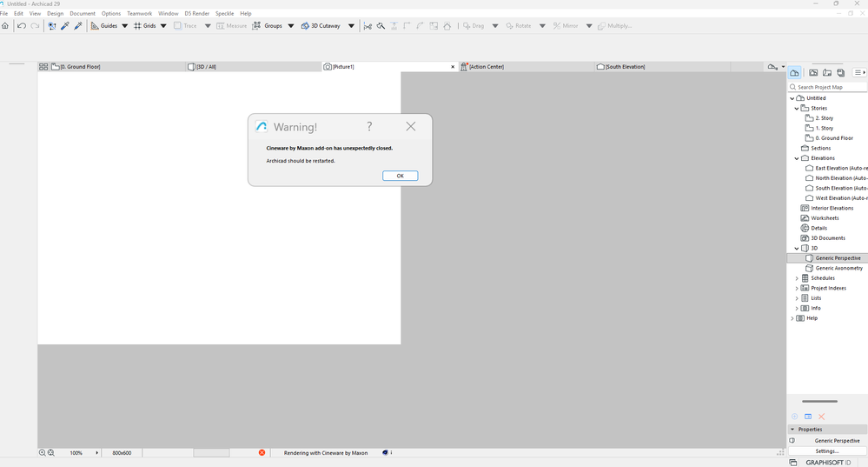This screenshot has height=467, width=868.
Task: Open the Grids dropdown arrow
Action: point(163,25)
